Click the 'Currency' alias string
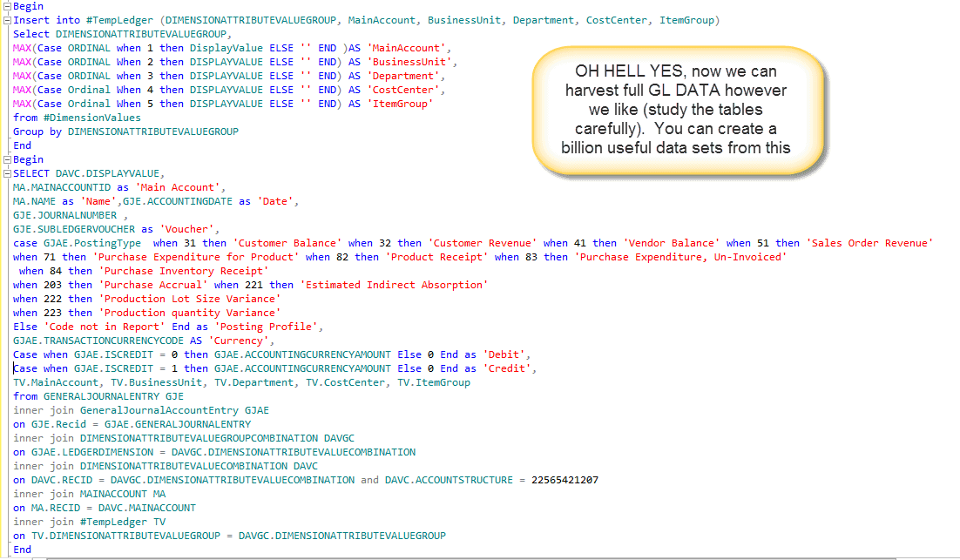This screenshot has width=960, height=560. click(239, 341)
